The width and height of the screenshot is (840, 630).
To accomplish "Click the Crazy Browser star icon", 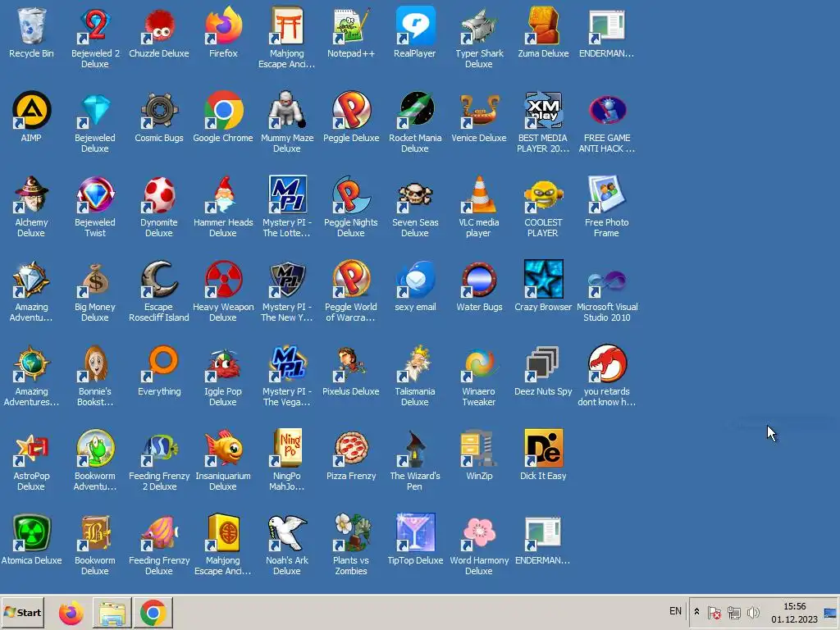I will tap(543, 279).
